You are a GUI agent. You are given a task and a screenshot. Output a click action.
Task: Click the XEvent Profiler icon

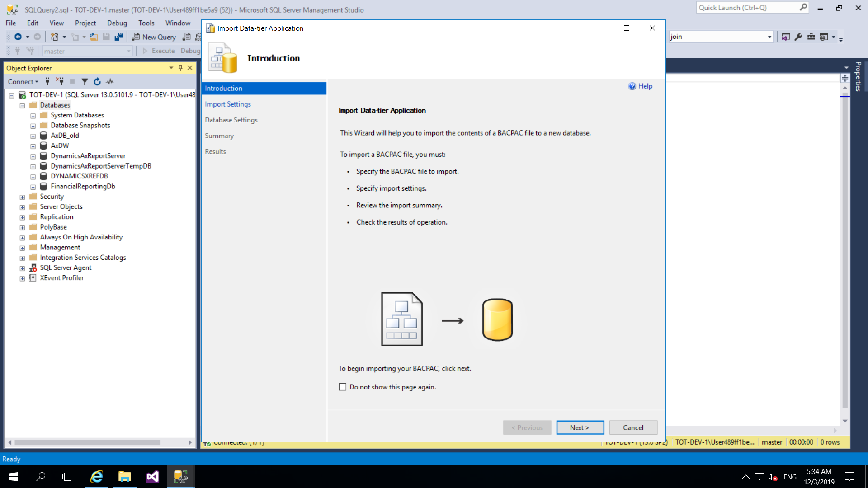pos(33,278)
